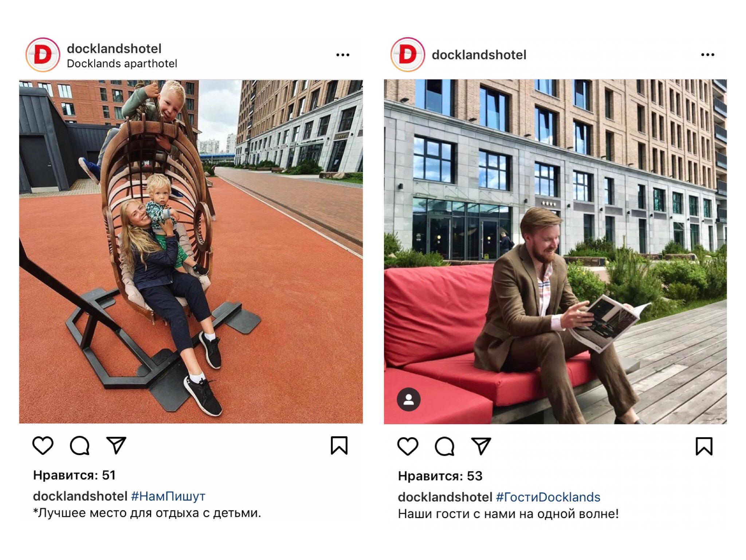746x560 pixels.
Task: Open comments on the right post
Action: click(x=445, y=446)
